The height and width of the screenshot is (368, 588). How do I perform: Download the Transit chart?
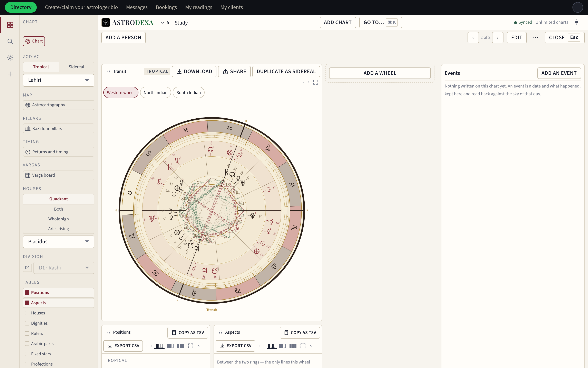click(x=194, y=72)
